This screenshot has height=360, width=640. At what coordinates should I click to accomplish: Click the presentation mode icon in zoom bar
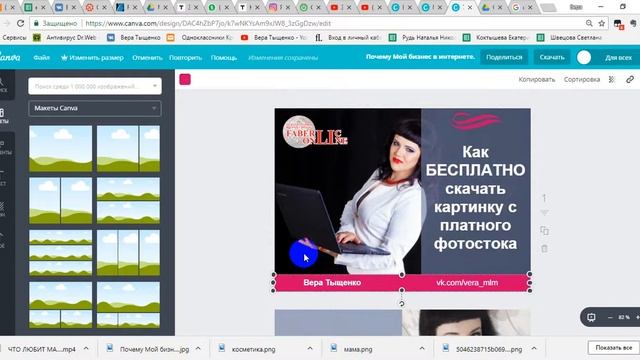[591, 317]
